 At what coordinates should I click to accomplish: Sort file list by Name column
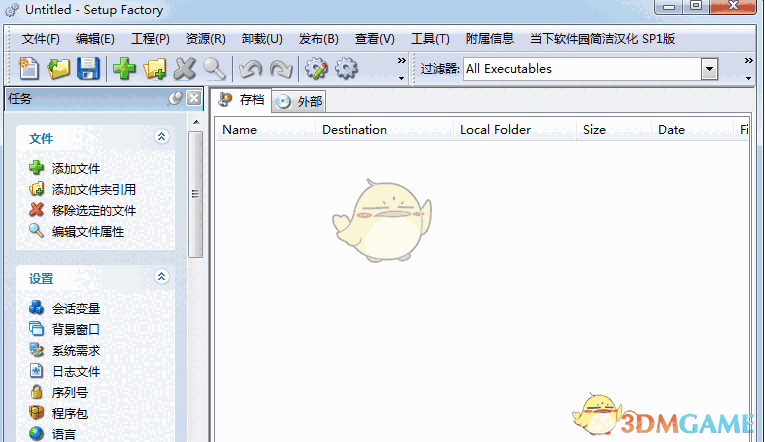coord(265,130)
